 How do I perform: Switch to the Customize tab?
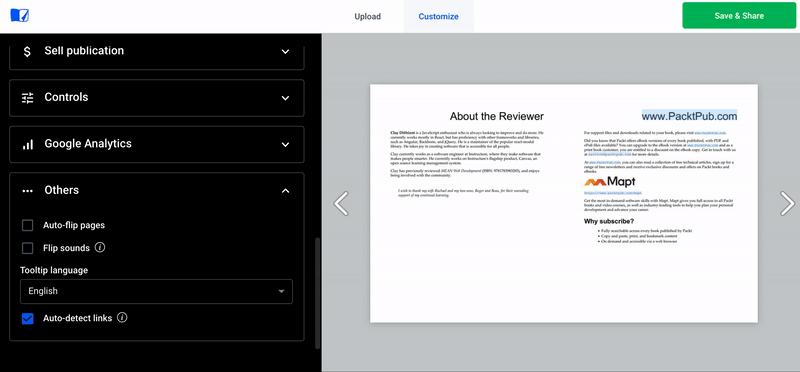[438, 16]
